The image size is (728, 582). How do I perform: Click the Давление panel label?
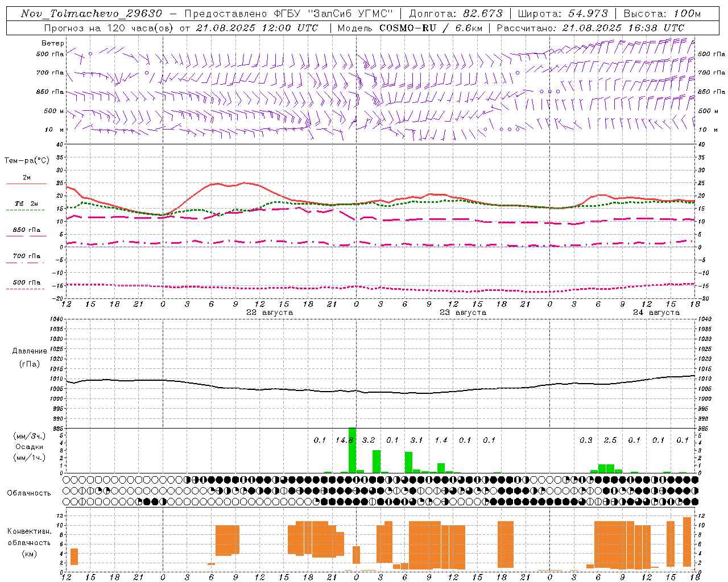30,351
